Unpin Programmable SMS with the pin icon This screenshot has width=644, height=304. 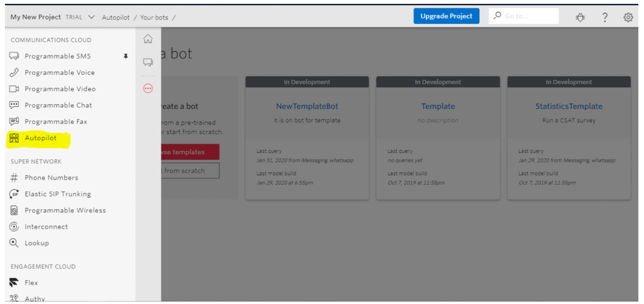pos(126,56)
